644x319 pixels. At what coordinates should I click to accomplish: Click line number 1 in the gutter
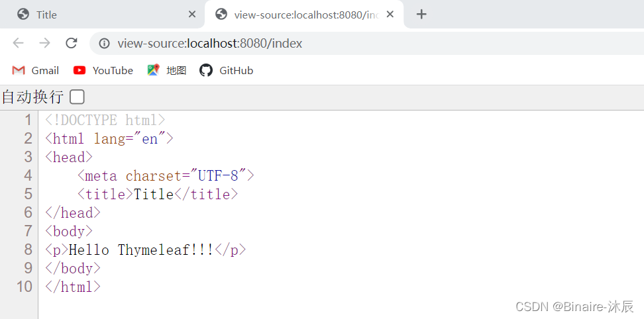[27, 120]
